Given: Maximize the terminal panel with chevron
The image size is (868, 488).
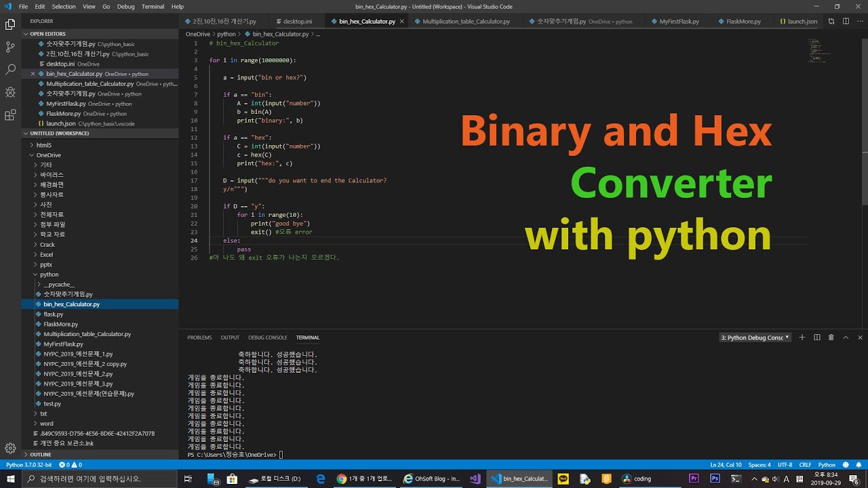Looking at the screenshot, I should click(846, 338).
